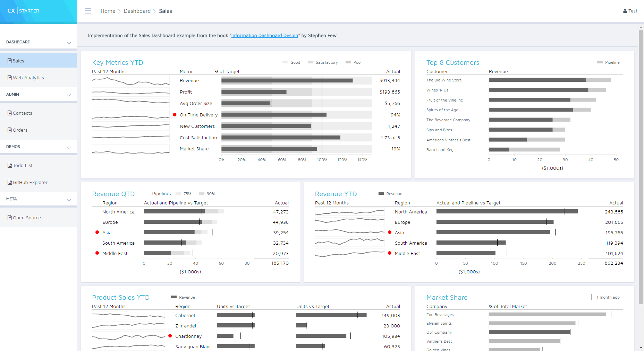Toggle the hamburger sidebar menu icon
This screenshot has height=351, width=644.
(88, 11)
